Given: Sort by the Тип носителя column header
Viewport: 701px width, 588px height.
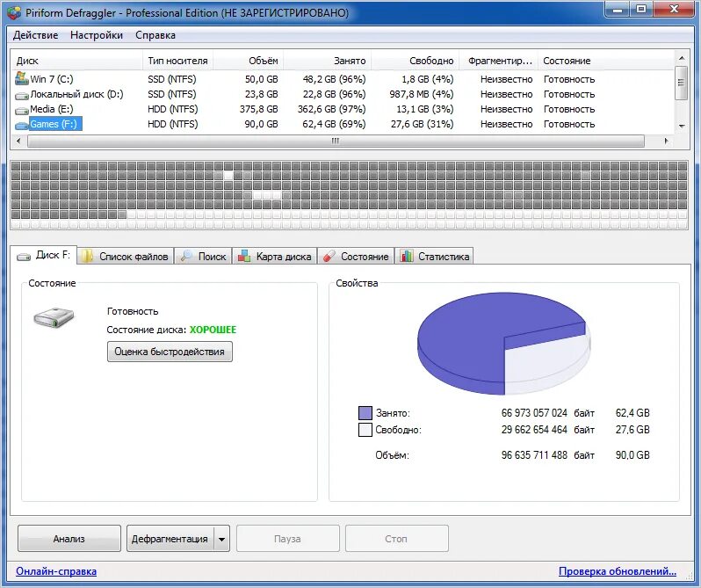Looking at the screenshot, I should (178, 61).
